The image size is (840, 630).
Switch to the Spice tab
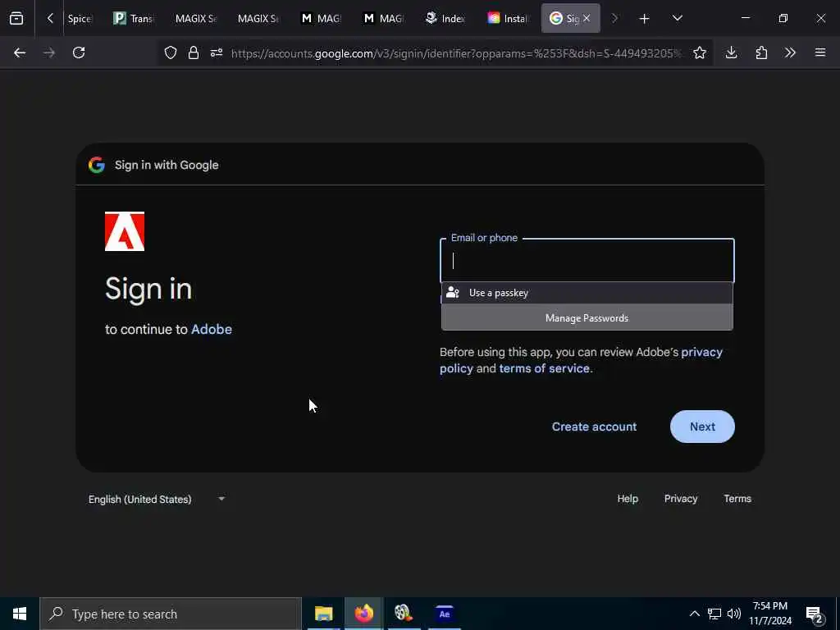80,19
